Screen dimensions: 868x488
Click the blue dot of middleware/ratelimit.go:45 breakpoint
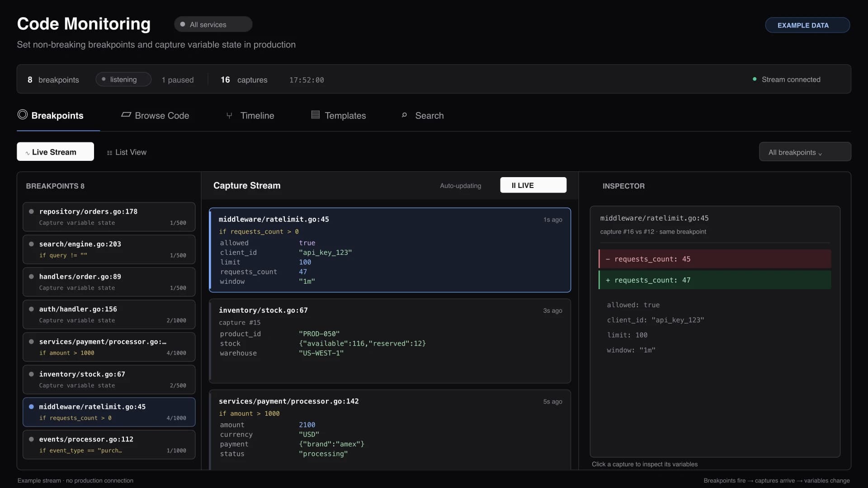31,407
